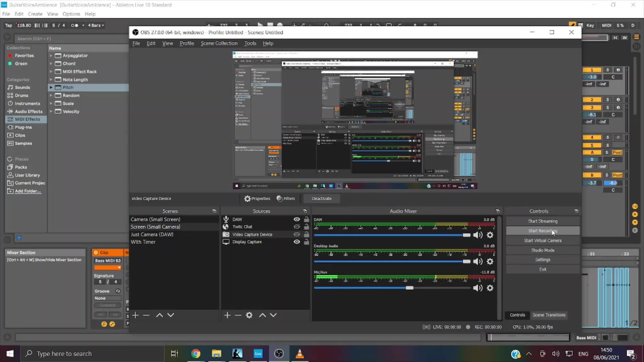The width and height of the screenshot is (644, 362).
Task: Mute the Mic/Aux speaker icon
Action: click(478, 288)
